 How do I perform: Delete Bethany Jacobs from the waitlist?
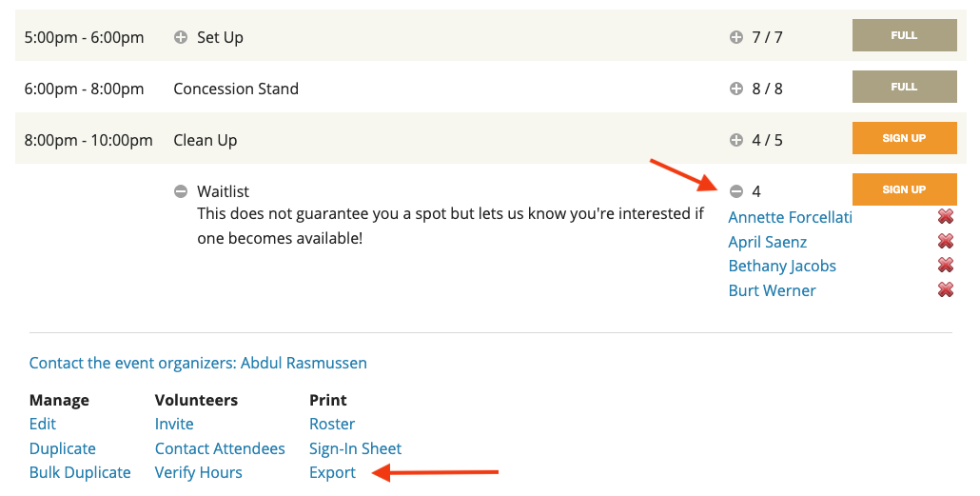point(945,266)
